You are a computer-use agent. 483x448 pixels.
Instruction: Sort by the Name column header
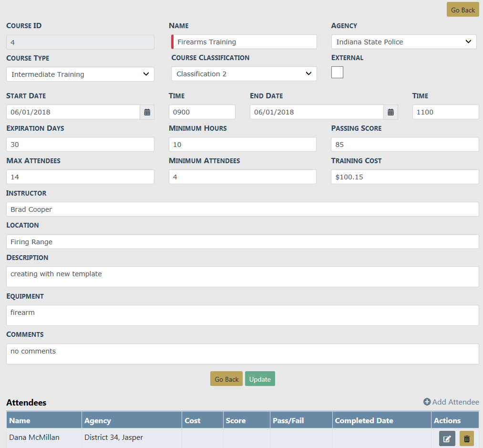coord(20,420)
